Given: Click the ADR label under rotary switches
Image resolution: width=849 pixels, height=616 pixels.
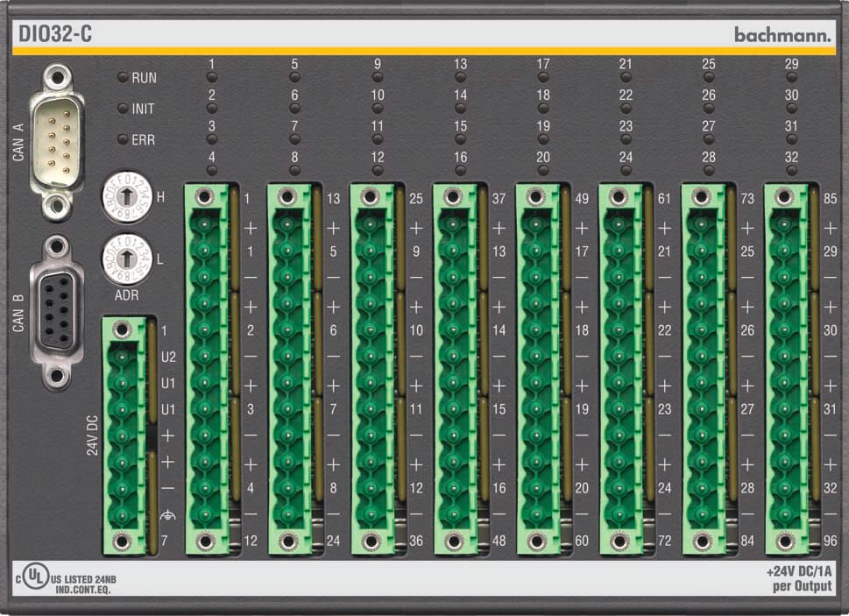Looking at the screenshot, I should [127, 295].
